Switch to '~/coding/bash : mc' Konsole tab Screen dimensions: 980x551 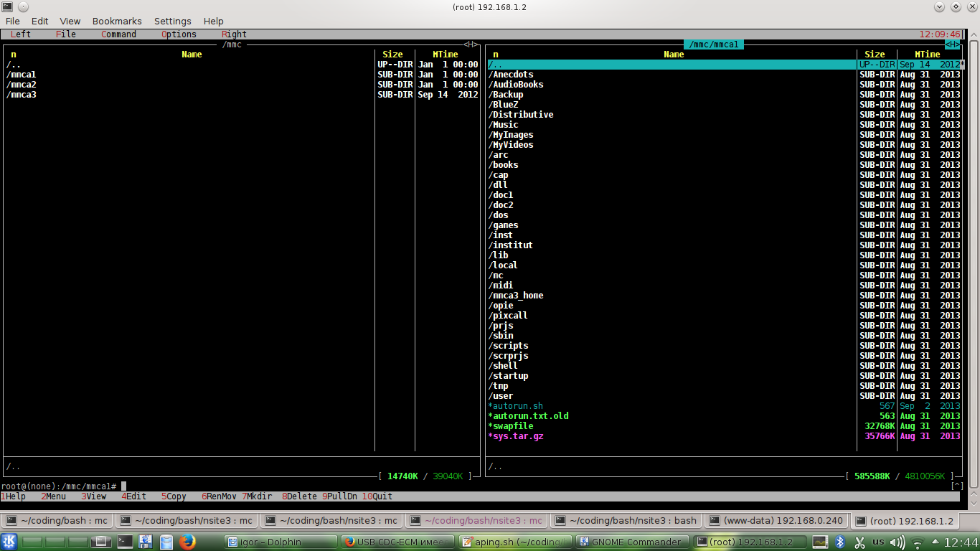57,521
